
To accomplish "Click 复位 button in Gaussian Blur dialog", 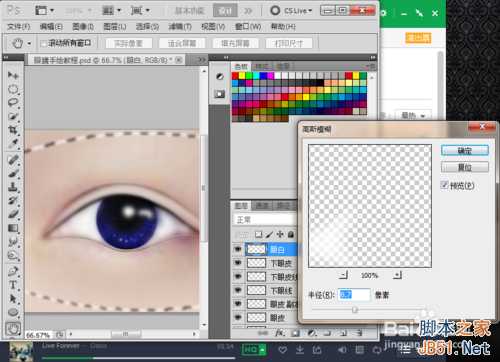I will pos(465,167).
